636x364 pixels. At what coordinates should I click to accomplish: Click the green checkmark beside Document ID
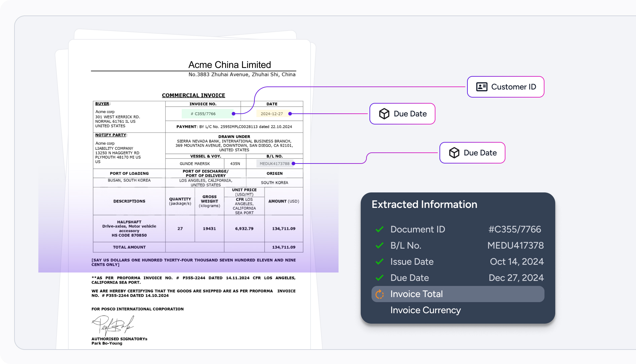coord(380,229)
